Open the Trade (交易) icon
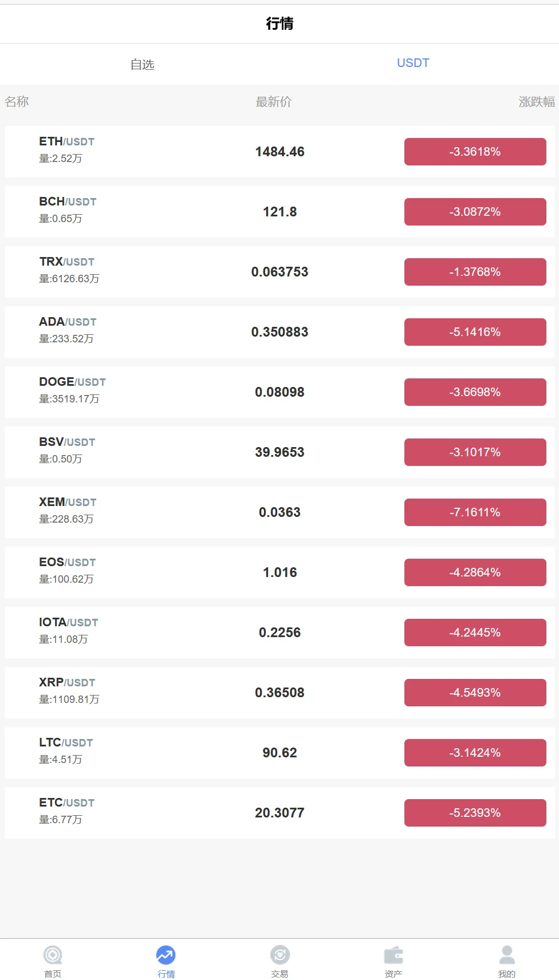Image resolution: width=559 pixels, height=980 pixels. click(x=279, y=955)
